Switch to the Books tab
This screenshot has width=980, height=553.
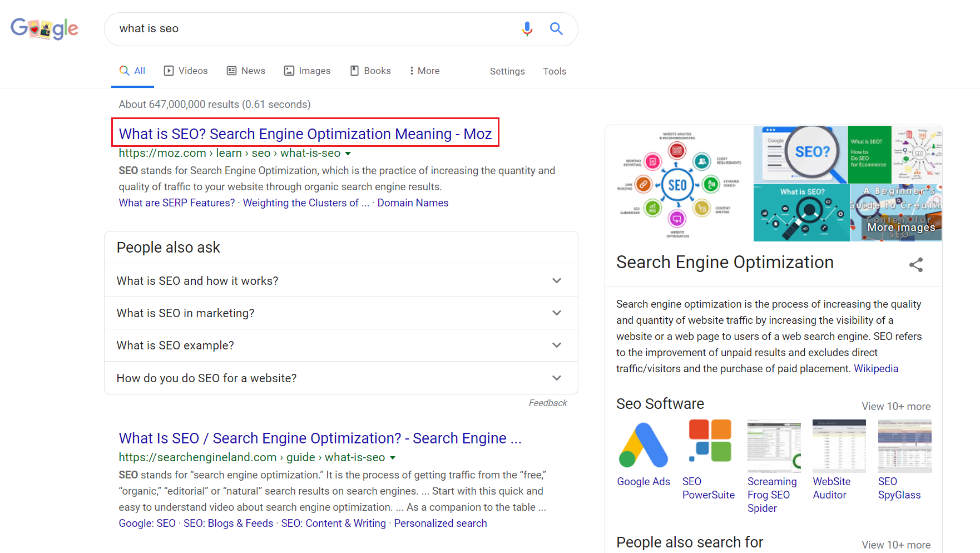coord(370,71)
